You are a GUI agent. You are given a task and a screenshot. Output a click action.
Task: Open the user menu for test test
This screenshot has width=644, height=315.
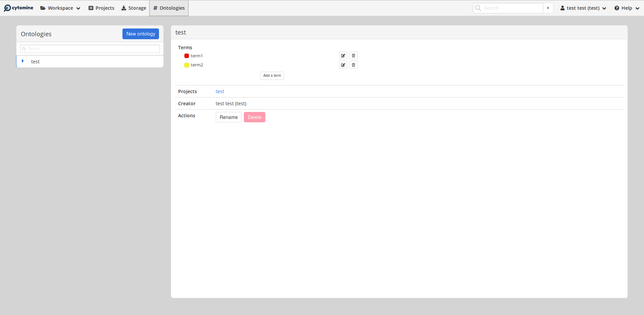tap(583, 8)
